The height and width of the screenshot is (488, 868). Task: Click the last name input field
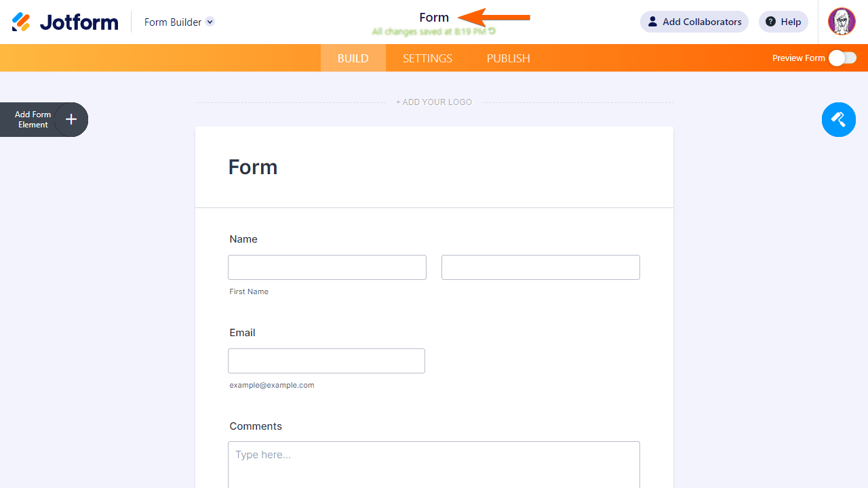[540, 268]
